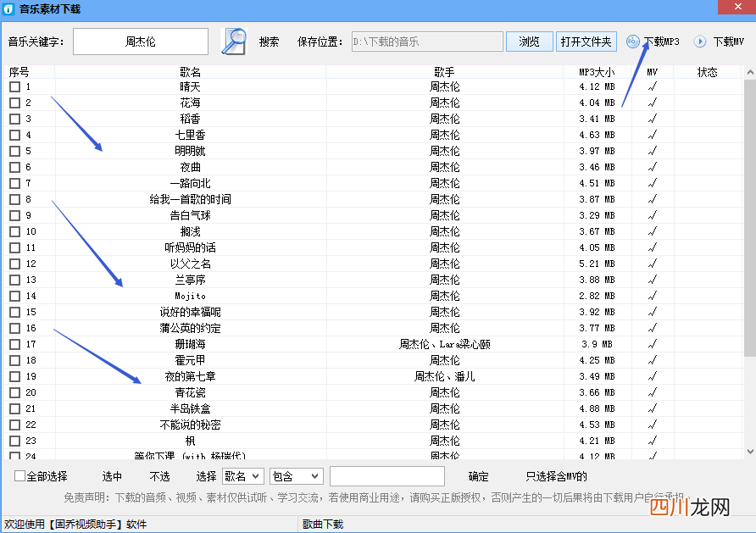Click the 下载MV button text
This screenshot has width=756, height=533.
(x=729, y=42)
